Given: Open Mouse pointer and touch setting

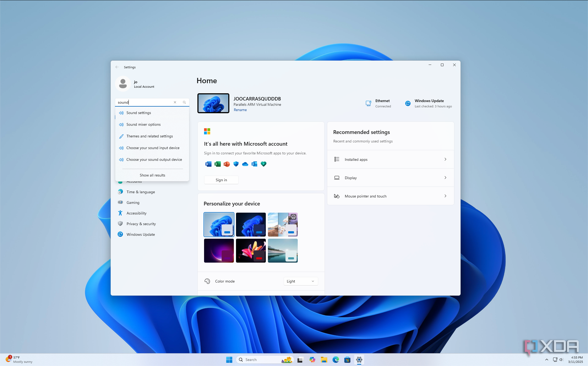Looking at the screenshot, I should [x=390, y=196].
